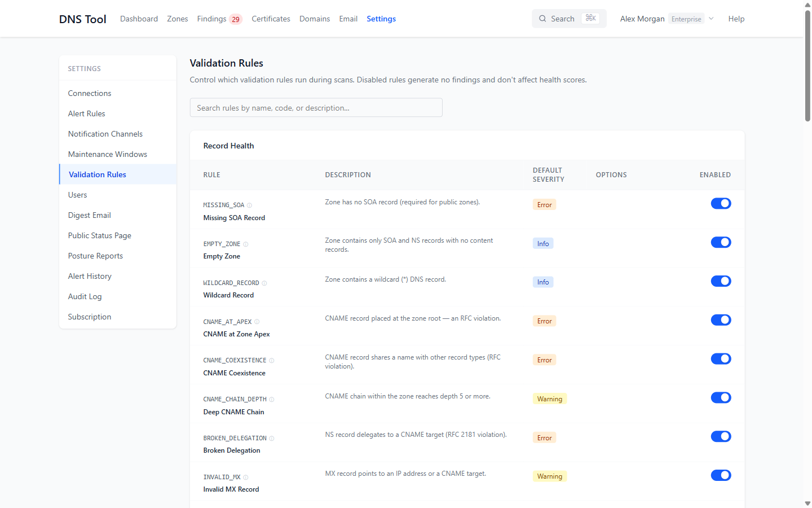812x508 pixels.
Task: Click the info icon beside CNAME_AT_APEX
Action: (257, 322)
